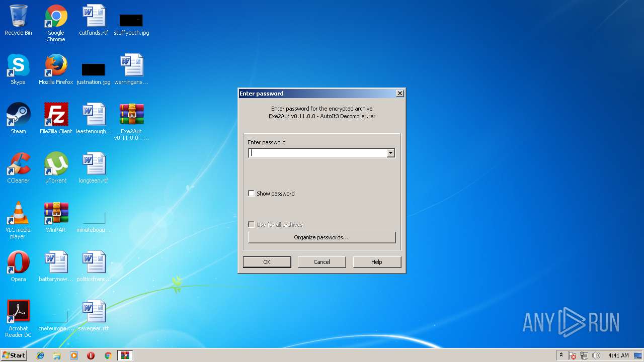The height and width of the screenshot is (362, 644).
Task: Open the volume speaker tray icon
Action: [596, 355]
